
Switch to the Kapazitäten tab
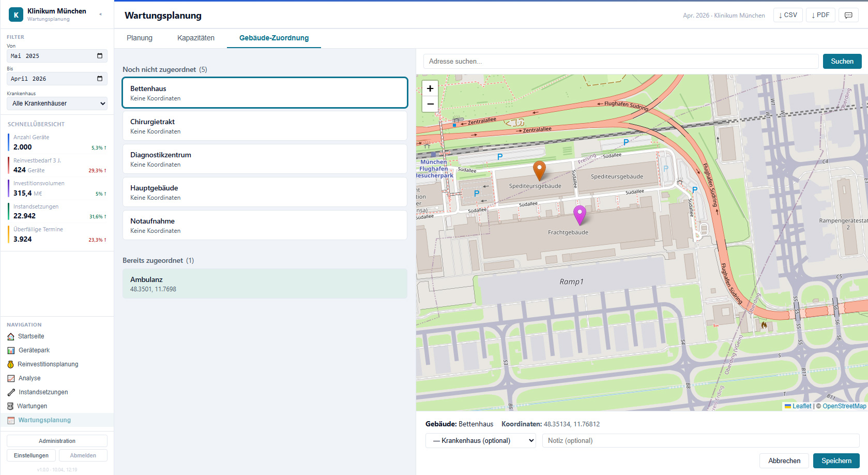pos(195,38)
